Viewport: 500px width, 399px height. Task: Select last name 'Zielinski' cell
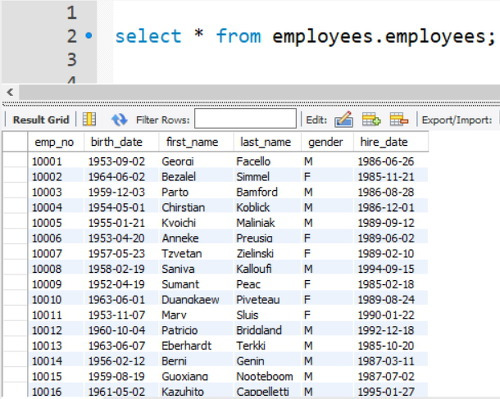point(267,254)
